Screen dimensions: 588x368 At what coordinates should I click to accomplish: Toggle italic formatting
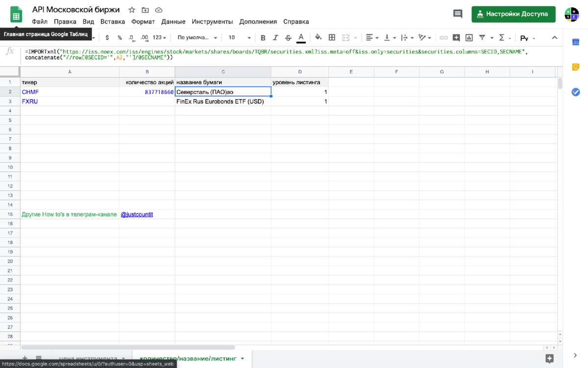(275, 38)
